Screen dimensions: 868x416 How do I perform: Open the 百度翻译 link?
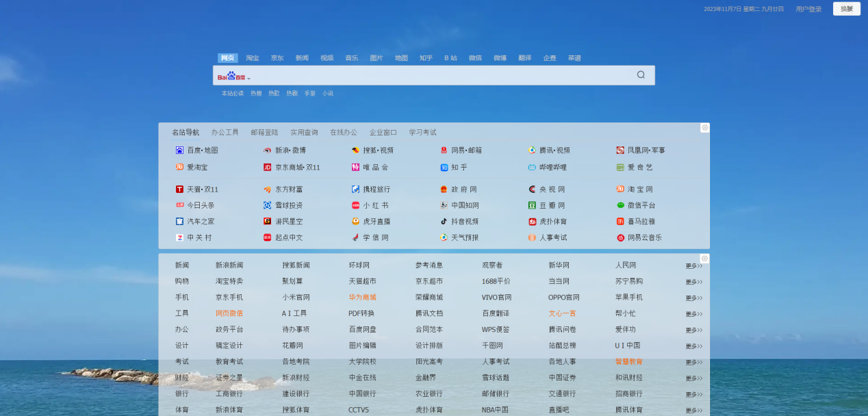coord(496,313)
